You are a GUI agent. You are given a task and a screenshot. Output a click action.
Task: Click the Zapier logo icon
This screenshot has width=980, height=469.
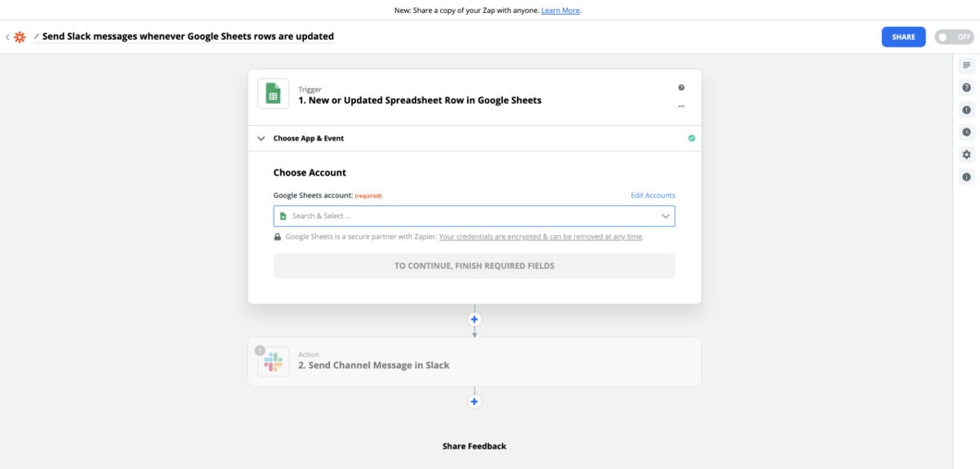point(20,37)
